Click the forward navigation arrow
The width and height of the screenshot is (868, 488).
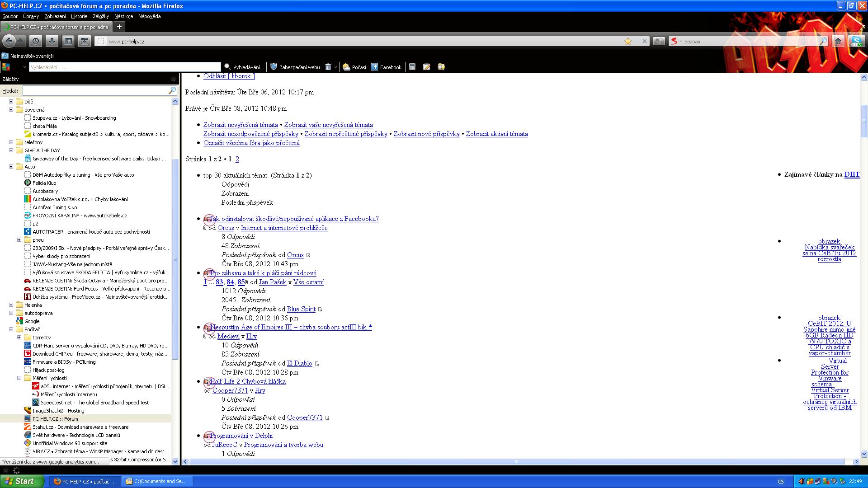coord(21,41)
